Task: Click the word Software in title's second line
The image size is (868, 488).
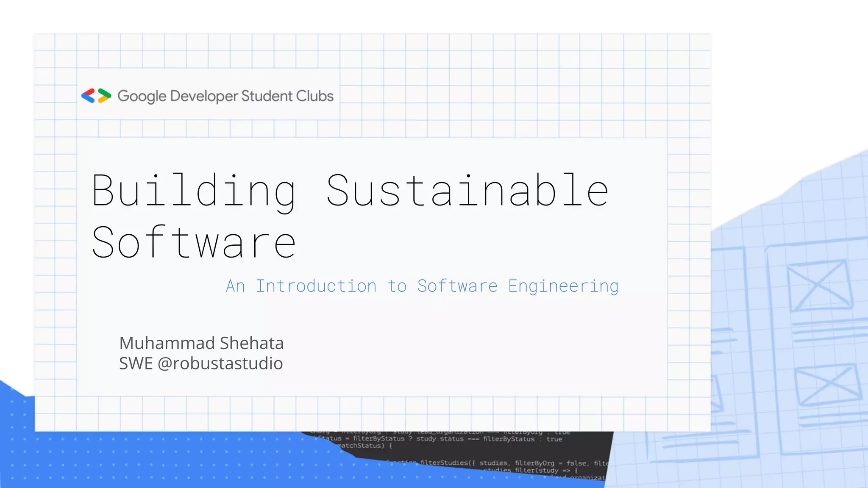Action: [x=194, y=242]
